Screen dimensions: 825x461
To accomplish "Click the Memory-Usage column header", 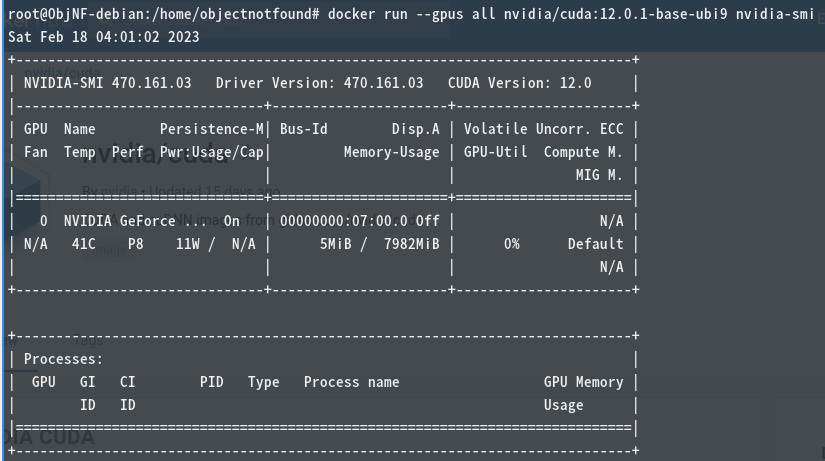I will pyautogui.click(x=391, y=152).
